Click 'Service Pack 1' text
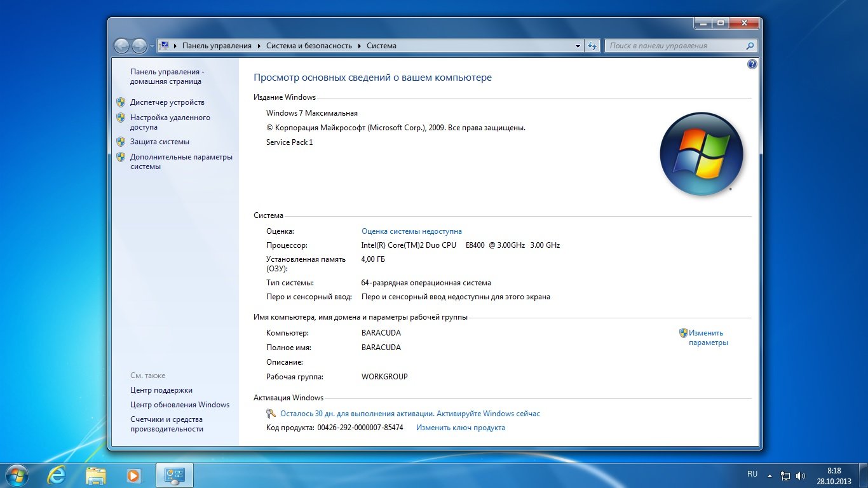Image resolution: width=868 pixels, height=488 pixels. coord(289,142)
